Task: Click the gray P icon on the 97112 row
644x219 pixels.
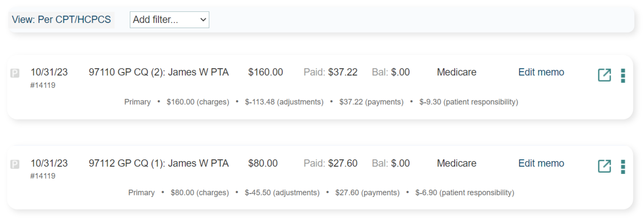Action: point(15,164)
